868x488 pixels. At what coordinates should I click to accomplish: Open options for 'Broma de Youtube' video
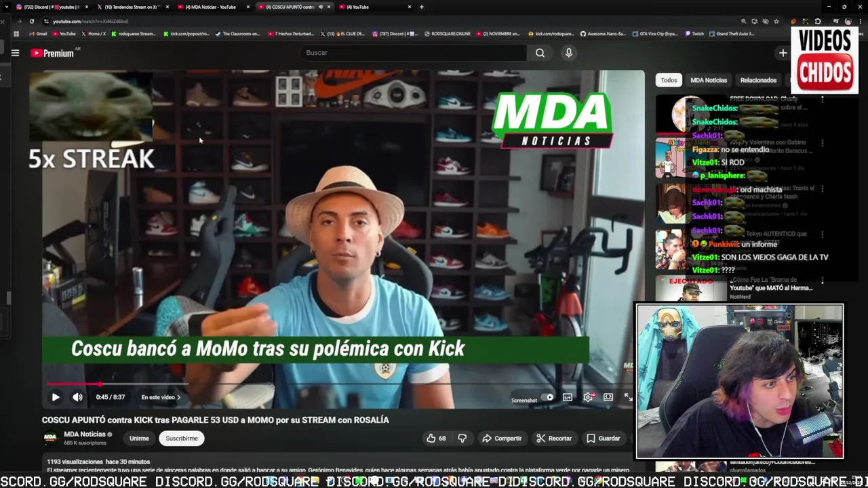pos(823,280)
